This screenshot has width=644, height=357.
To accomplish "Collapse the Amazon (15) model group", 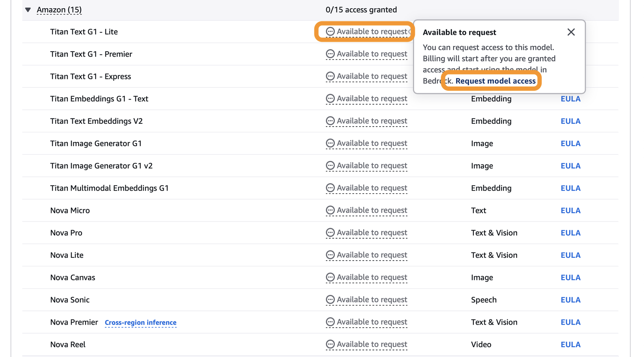I will [x=28, y=10].
